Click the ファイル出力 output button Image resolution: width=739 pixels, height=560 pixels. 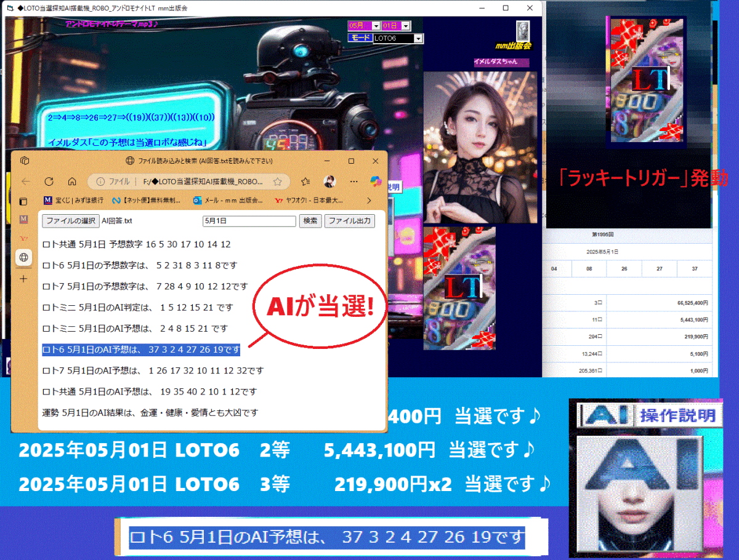(x=350, y=221)
